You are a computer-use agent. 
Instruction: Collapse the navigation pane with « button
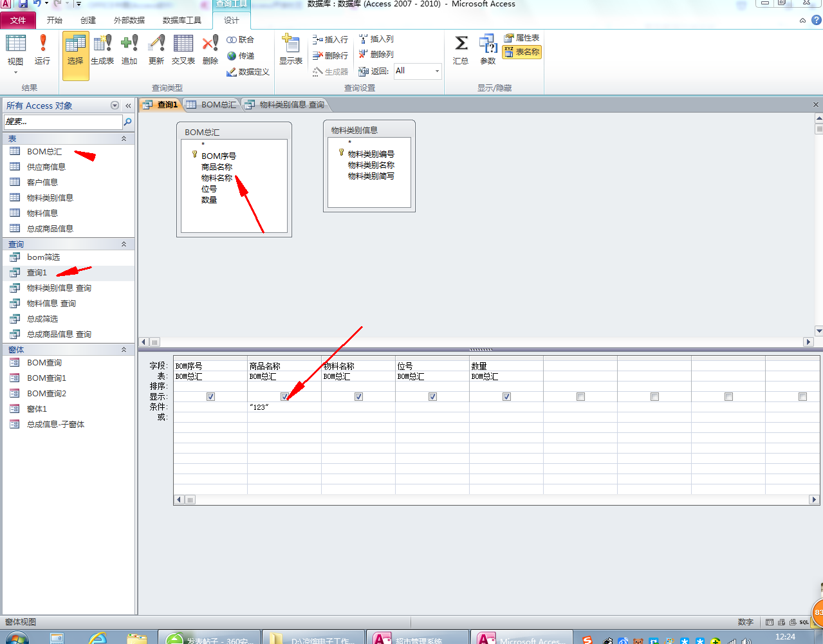128,106
